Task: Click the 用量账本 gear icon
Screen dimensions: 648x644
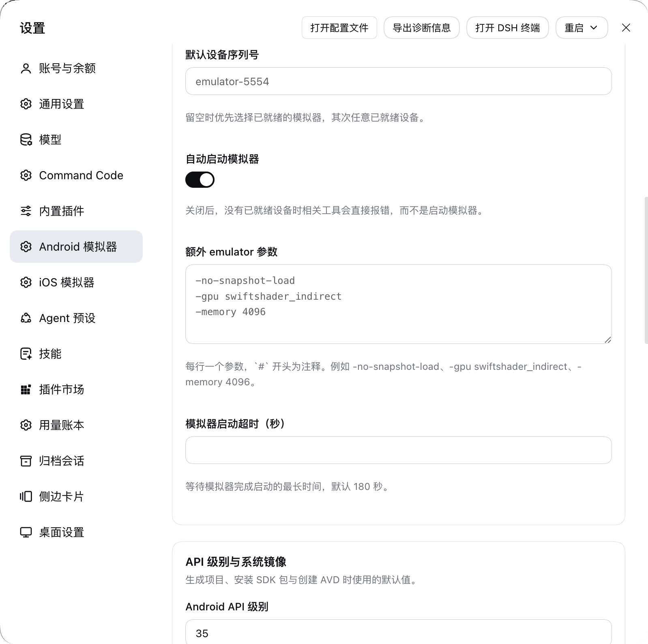Action: coord(26,425)
